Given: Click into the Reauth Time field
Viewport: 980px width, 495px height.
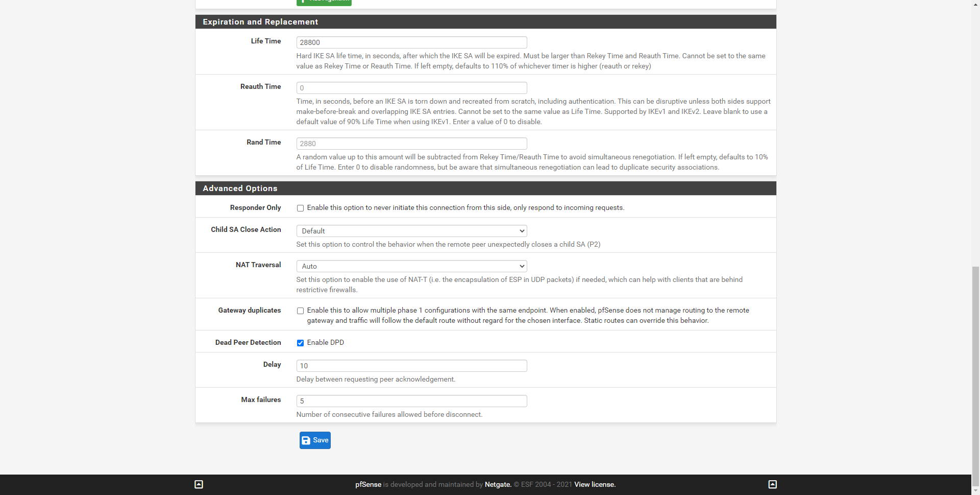Looking at the screenshot, I should [411, 88].
